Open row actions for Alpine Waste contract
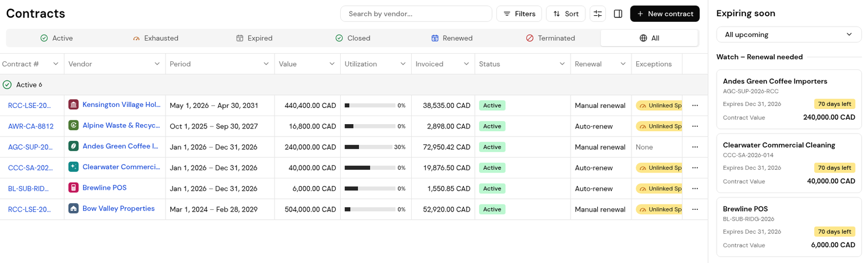This screenshot has height=263, width=868. [695, 126]
